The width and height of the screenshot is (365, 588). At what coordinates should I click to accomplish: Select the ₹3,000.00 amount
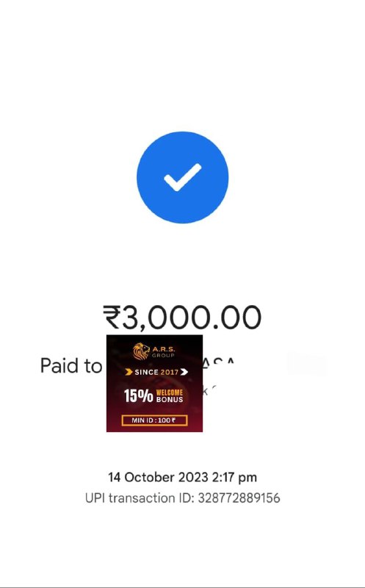pos(181,317)
